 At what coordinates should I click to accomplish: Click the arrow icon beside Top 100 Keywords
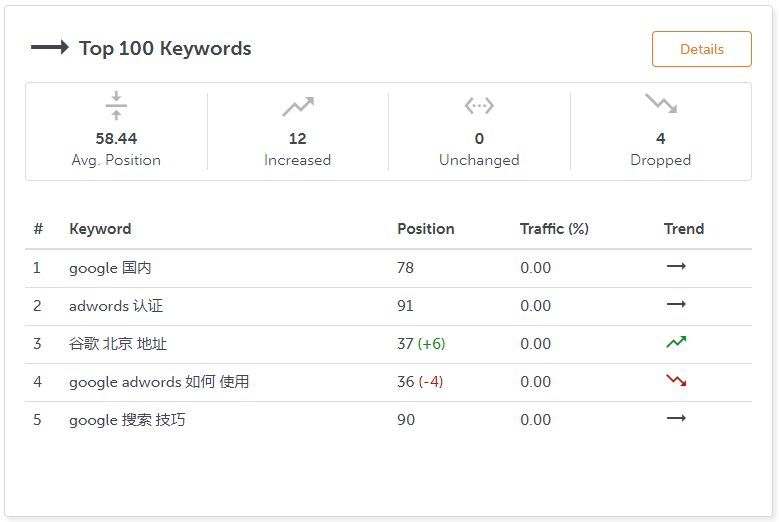(50, 47)
